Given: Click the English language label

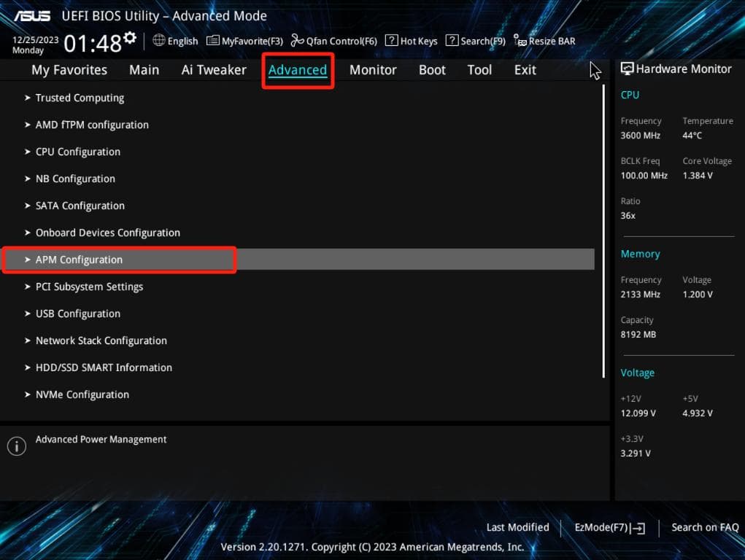Looking at the screenshot, I should [182, 42].
